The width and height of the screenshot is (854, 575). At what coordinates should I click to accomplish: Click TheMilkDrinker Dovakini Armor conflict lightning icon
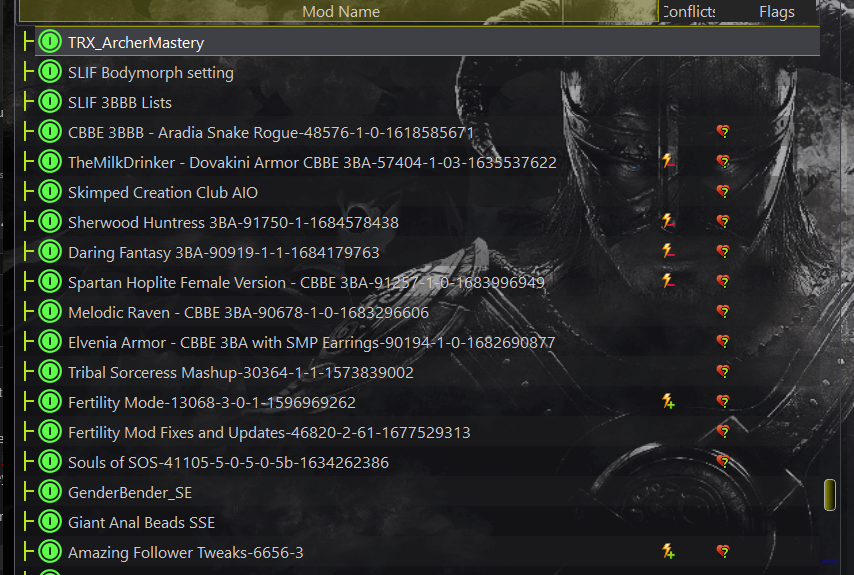tap(668, 161)
